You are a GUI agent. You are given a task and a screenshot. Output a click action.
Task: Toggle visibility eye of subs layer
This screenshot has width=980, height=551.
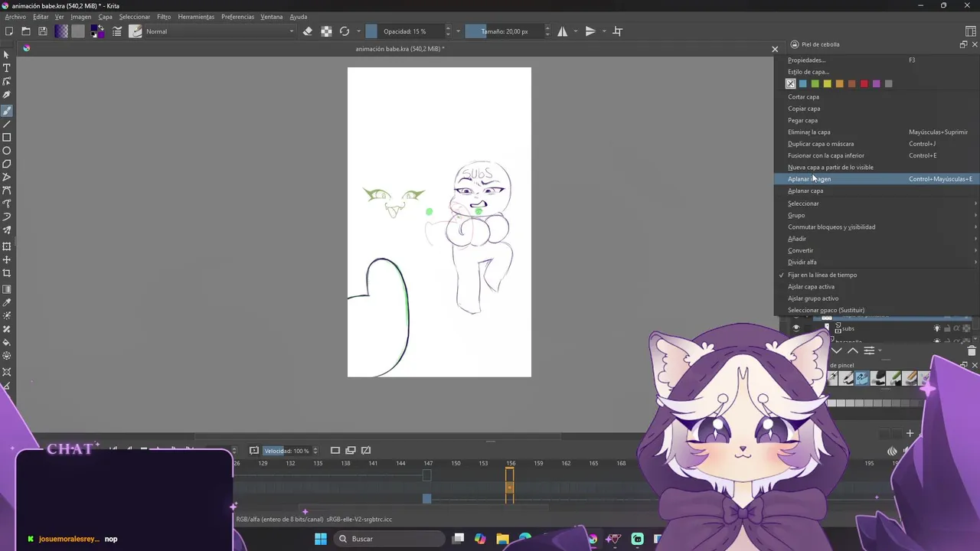coord(796,328)
